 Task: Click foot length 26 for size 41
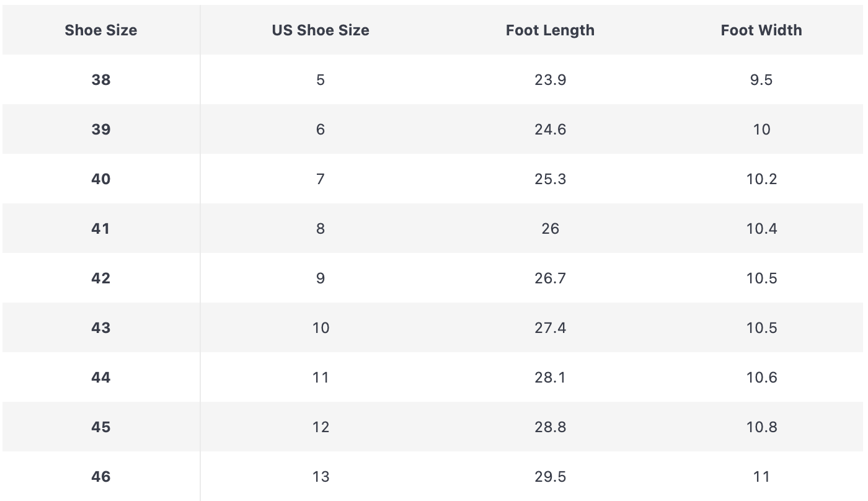[550, 228]
